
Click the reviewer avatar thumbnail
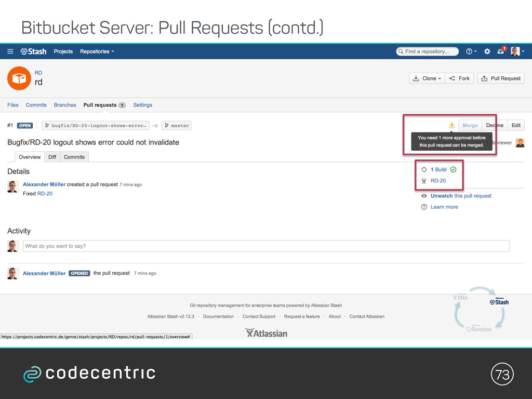click(520, 143)
